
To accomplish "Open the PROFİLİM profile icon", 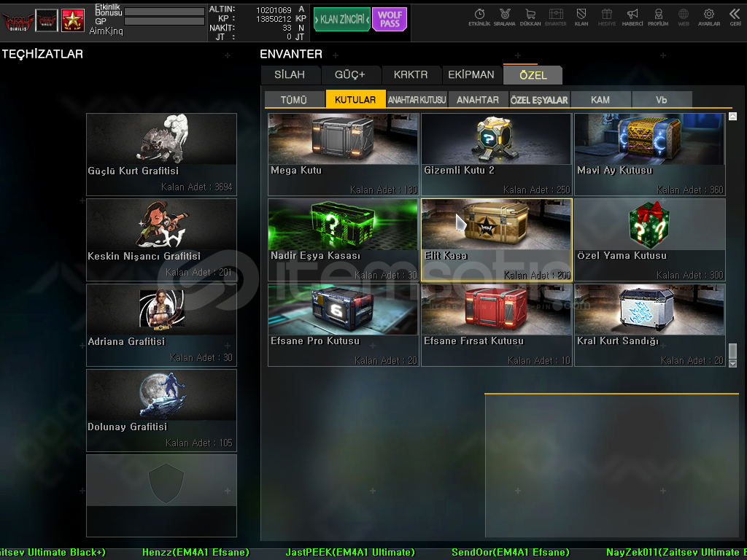I will tap(658, 17).
